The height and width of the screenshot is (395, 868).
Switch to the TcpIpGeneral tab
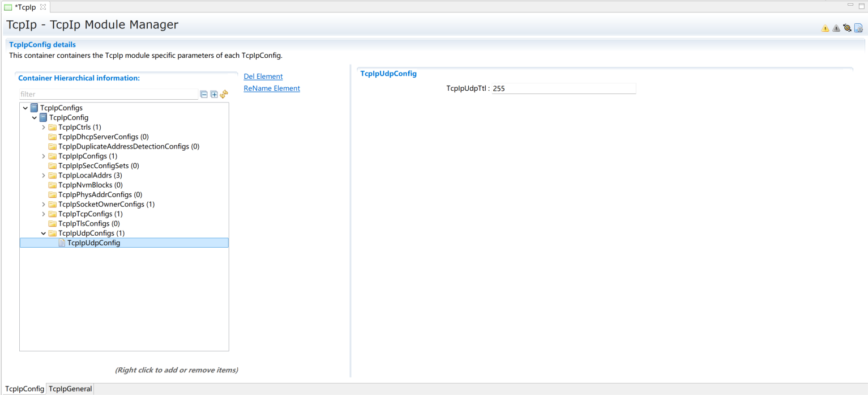[x=70, y=389]
